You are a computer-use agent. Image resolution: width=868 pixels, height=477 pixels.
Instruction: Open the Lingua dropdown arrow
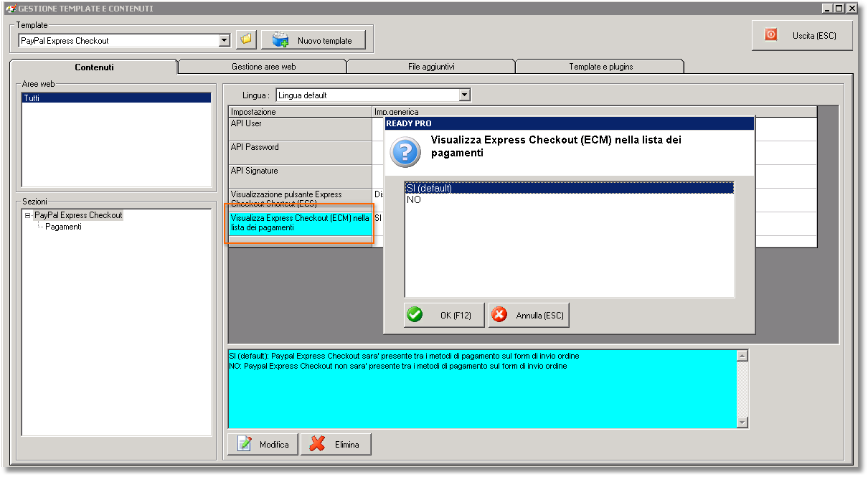click(x=464, y=95)
